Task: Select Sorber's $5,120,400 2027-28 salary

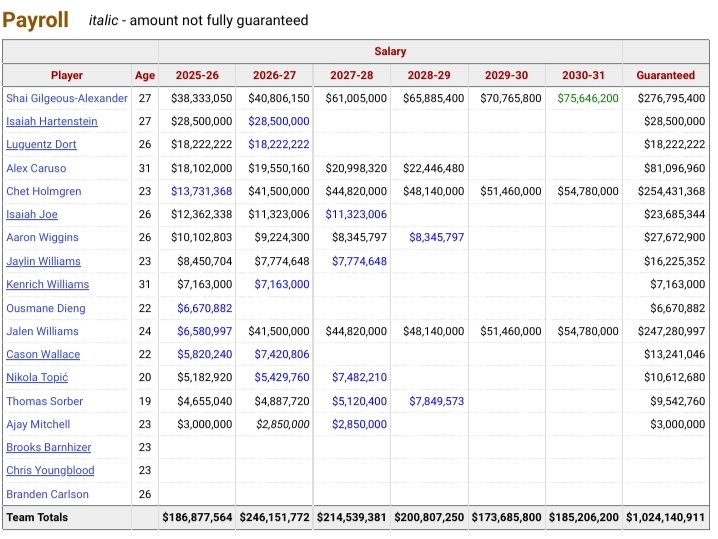Action: coord(359,401)
